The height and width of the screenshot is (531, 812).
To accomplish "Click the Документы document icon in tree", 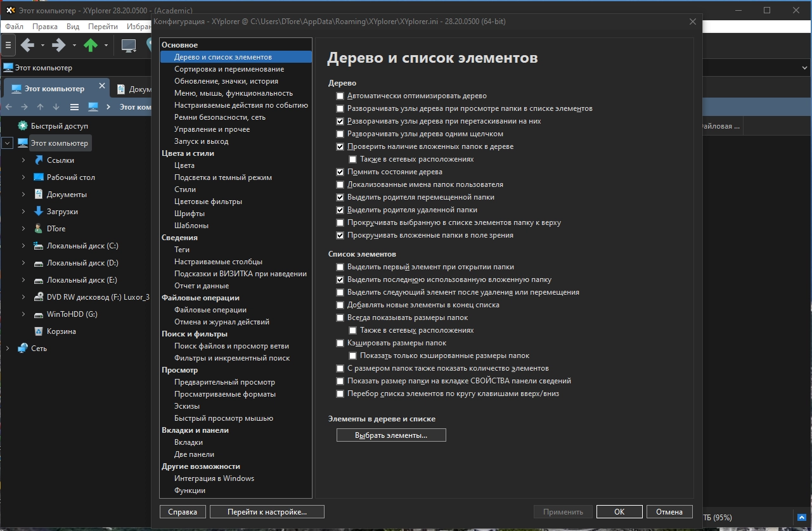I will [x=39, y=195].
